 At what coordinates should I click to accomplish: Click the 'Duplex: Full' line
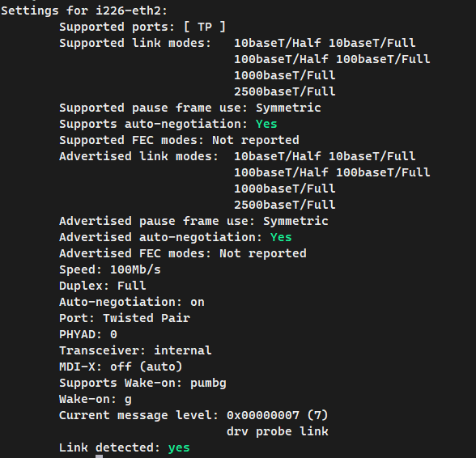pyautogui.click(x=103, y=286)
